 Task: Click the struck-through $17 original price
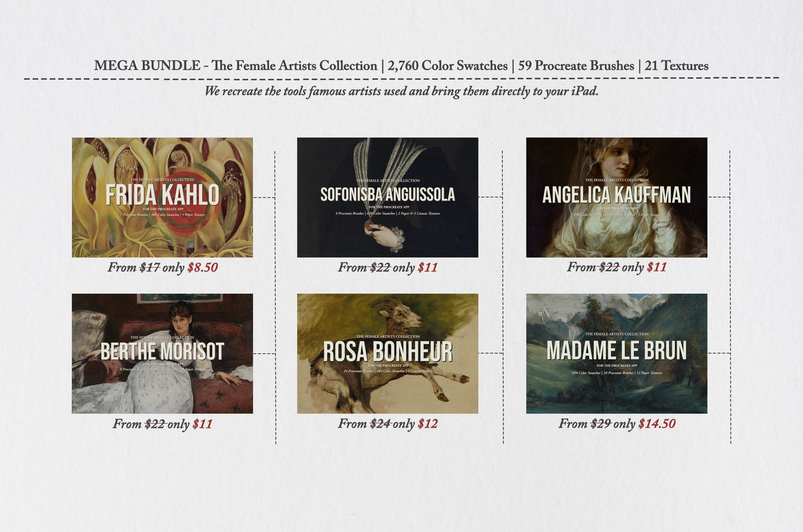click(x=150, y=268)
